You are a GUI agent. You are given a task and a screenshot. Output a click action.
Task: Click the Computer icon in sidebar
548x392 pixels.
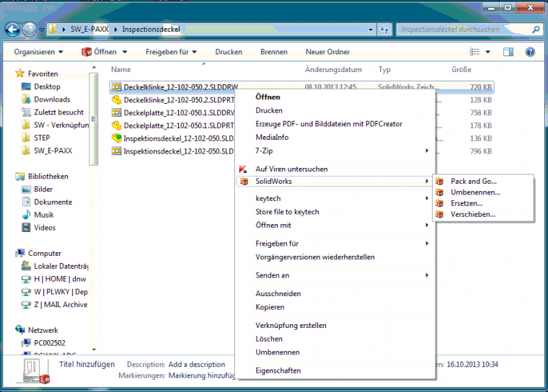(x=20, y=253)
